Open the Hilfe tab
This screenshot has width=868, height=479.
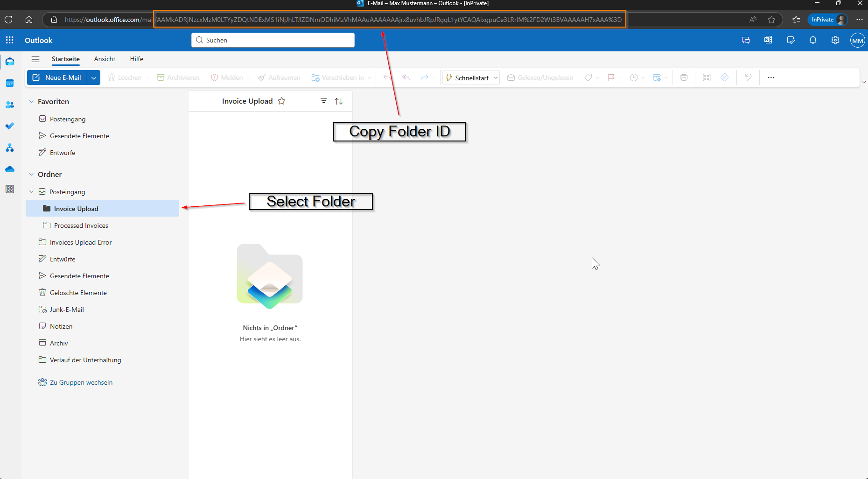[x=137, y=59]
